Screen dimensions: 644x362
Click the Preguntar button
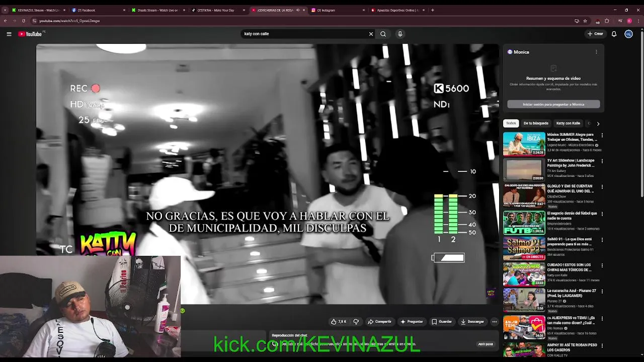(412, 321)
